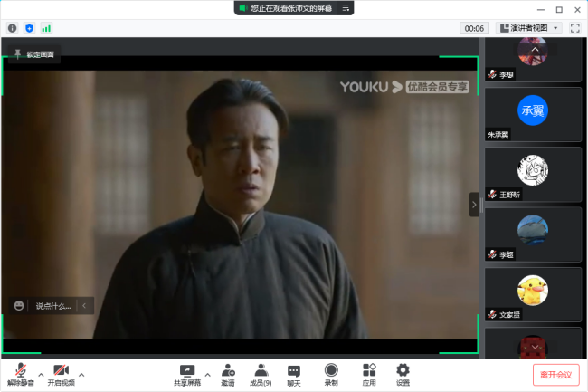
Task: Click the Share Screen (共享屏幕) icon
Action: click(x=187, y=371)
